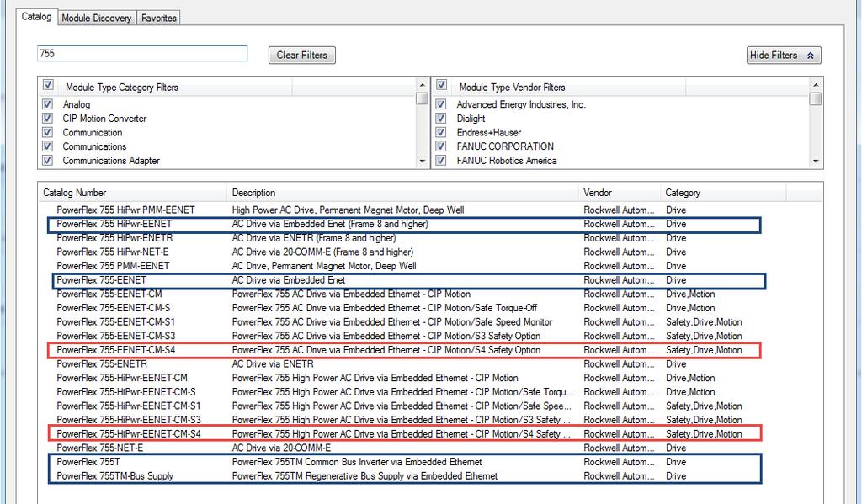Sort by the Vendor column header
Screen dimensions: 862x504
click(x=620, y=193)
